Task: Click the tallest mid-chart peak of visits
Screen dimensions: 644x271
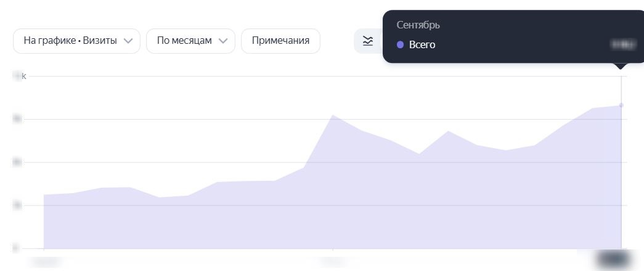Action: coord(333,115)
